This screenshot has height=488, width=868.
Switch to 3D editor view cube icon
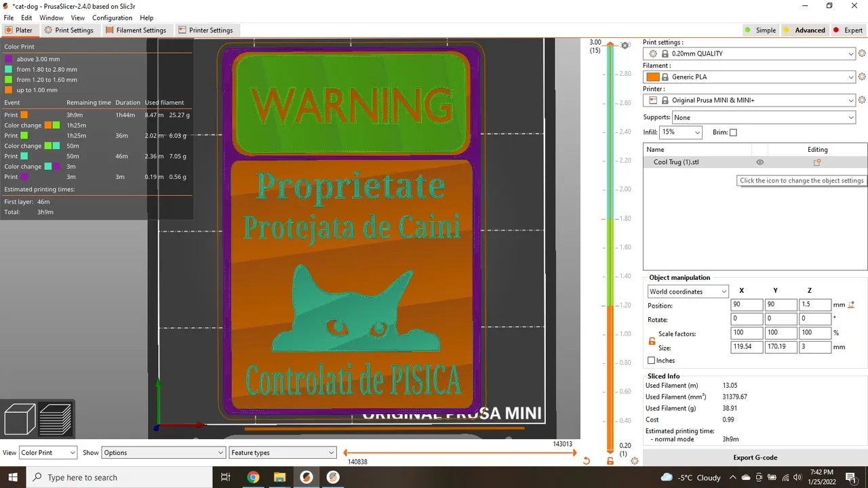(18, 418)
